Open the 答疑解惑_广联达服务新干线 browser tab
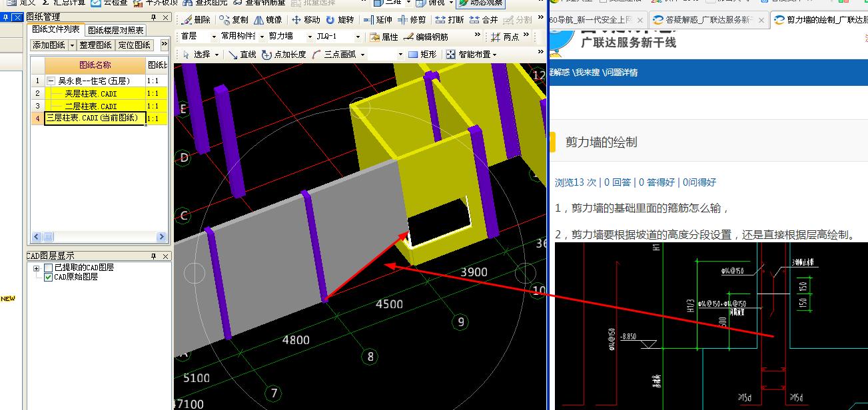This screenshot has height=410, width=868. [709, 20]
